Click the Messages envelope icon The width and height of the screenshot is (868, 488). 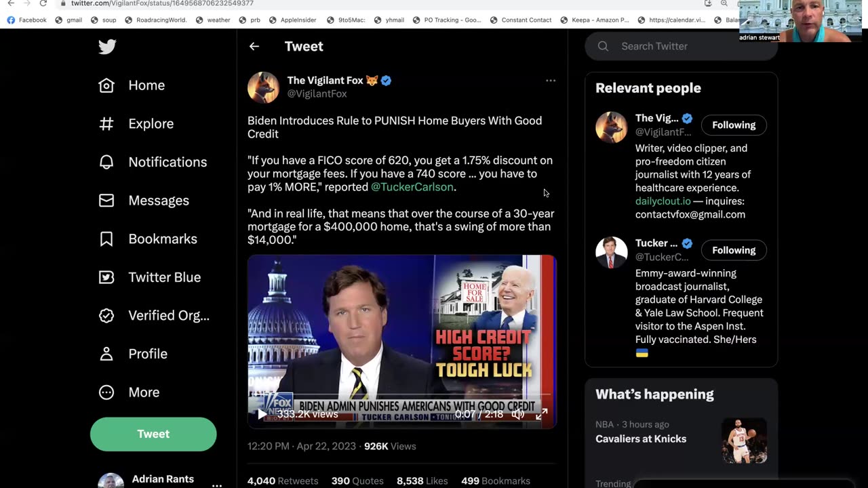pos(106,201)
